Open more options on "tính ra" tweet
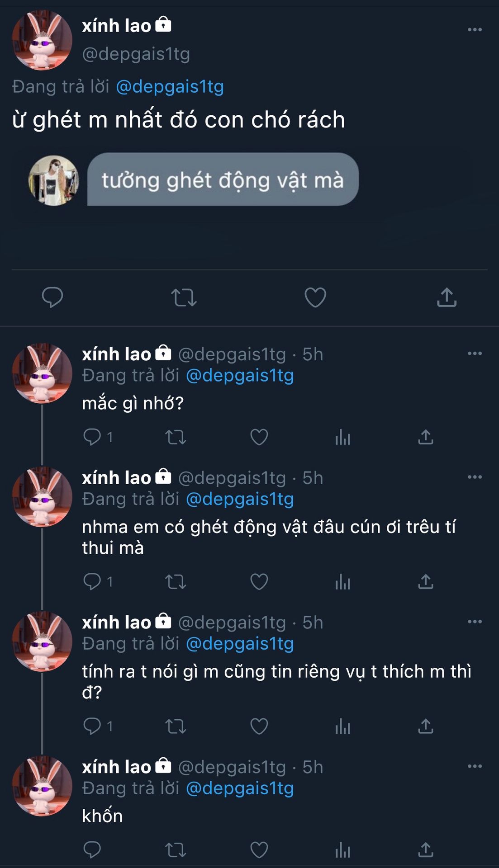The width and height of the screenshot is (499, 868). pos(475,622)
